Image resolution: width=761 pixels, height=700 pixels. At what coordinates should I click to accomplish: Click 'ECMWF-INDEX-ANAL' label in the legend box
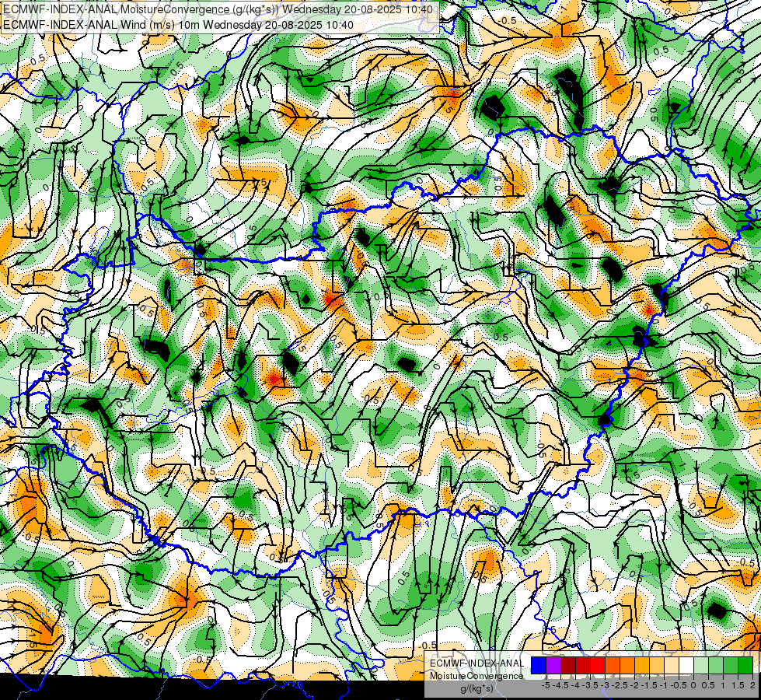[x=476, y=663]
